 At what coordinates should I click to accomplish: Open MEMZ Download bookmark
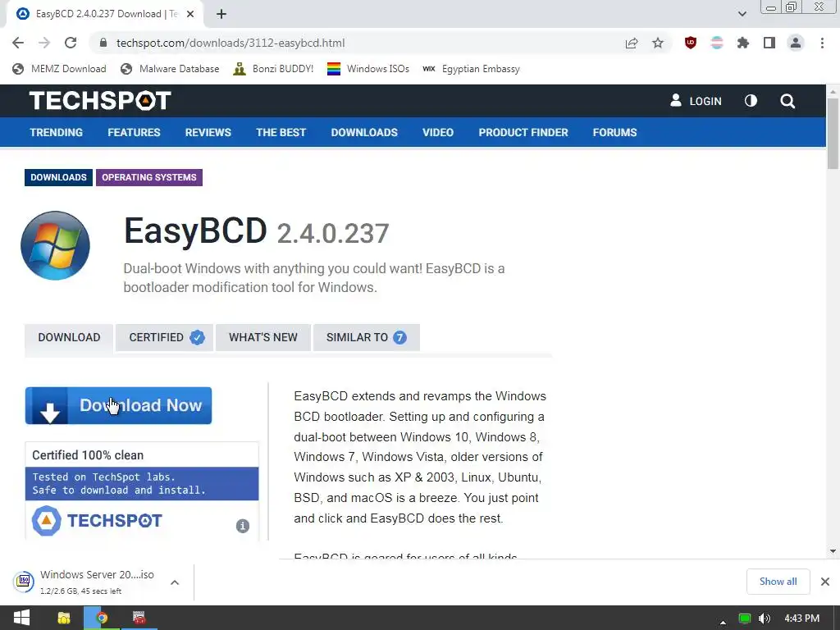pos(59,69)
